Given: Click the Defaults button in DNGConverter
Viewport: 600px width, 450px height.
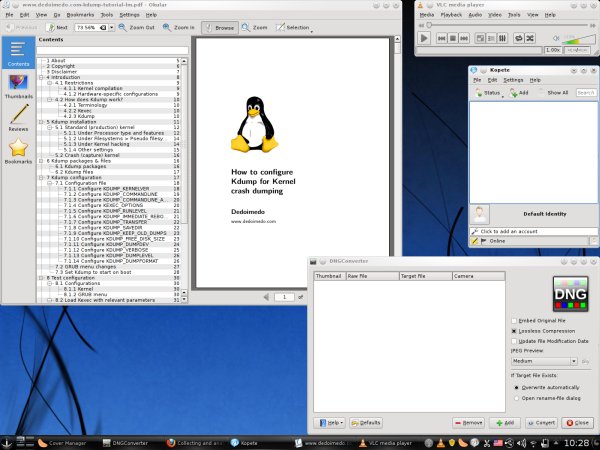Looking at the screenshot, I should [365, 422].
